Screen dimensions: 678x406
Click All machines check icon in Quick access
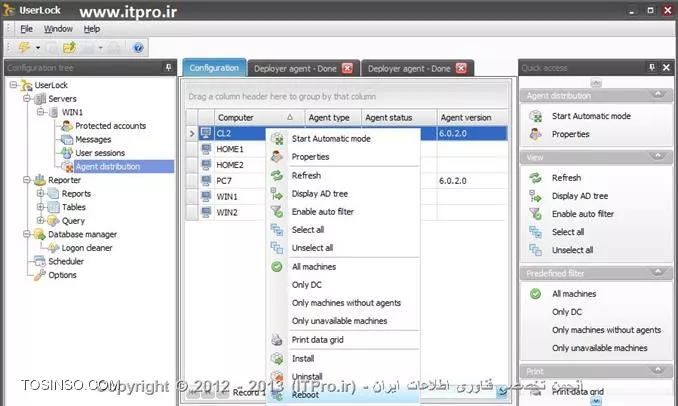click(535, 294)
